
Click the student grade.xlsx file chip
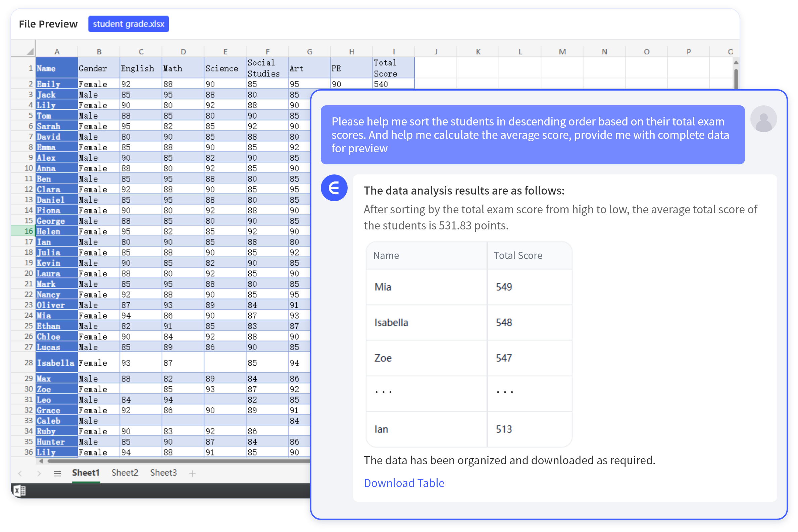coord(128,24)
